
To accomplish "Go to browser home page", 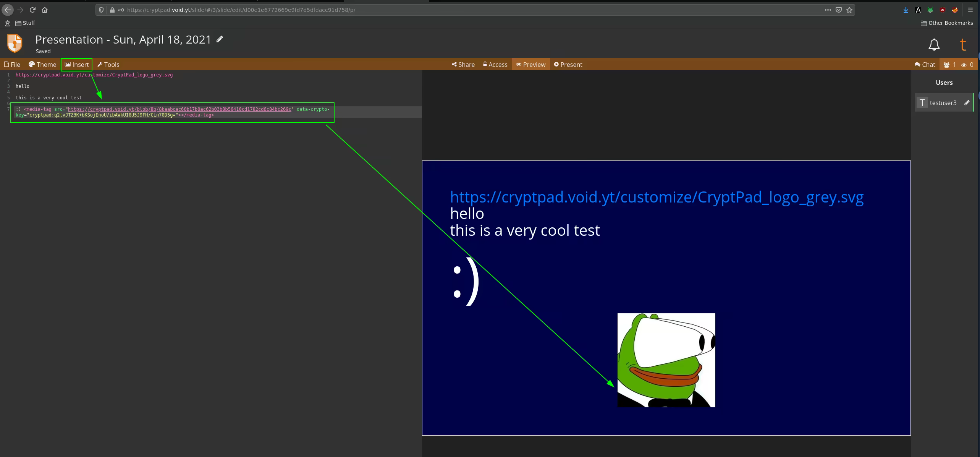I will (45, 10).
